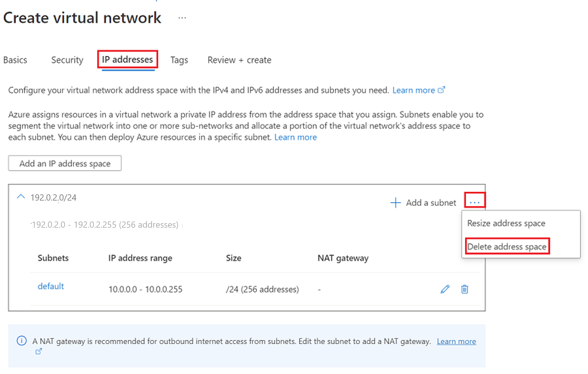Click the ellipsis menu for 192.0.2.0/24
This screenshot has width=588, height=374.
pyautogui.click(x=474, y=201)
